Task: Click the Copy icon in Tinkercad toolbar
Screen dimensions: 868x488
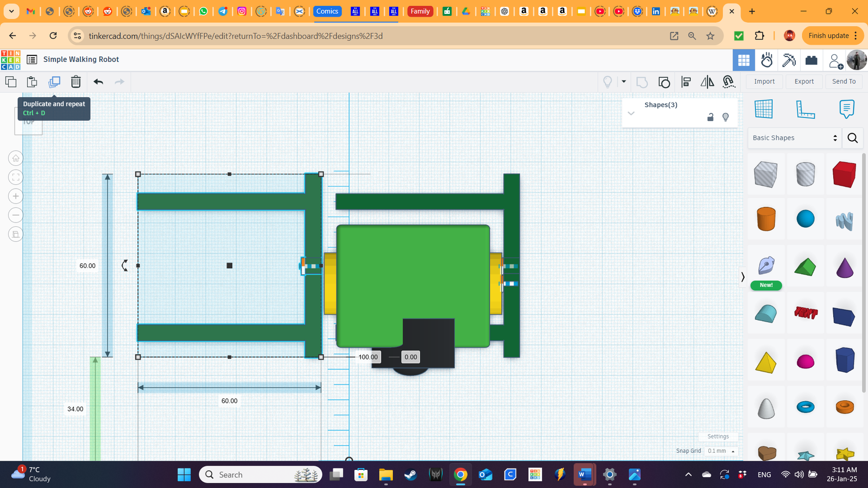Action: [11, 81]
